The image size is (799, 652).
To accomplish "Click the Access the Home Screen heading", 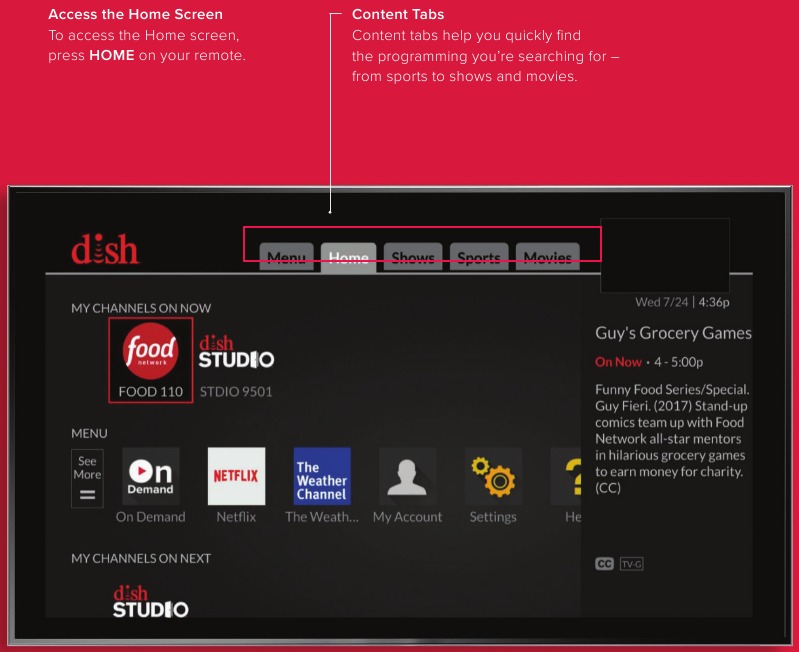I will 136,14.
